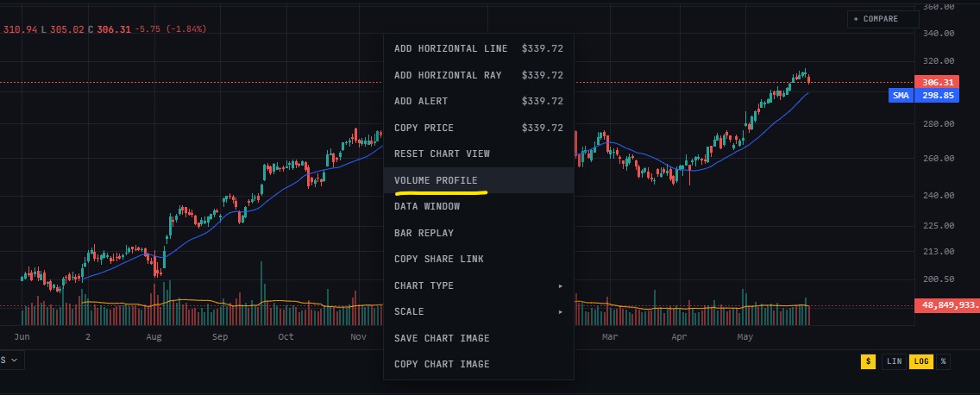Click the Sep date axis label

(x=220, y=337)
